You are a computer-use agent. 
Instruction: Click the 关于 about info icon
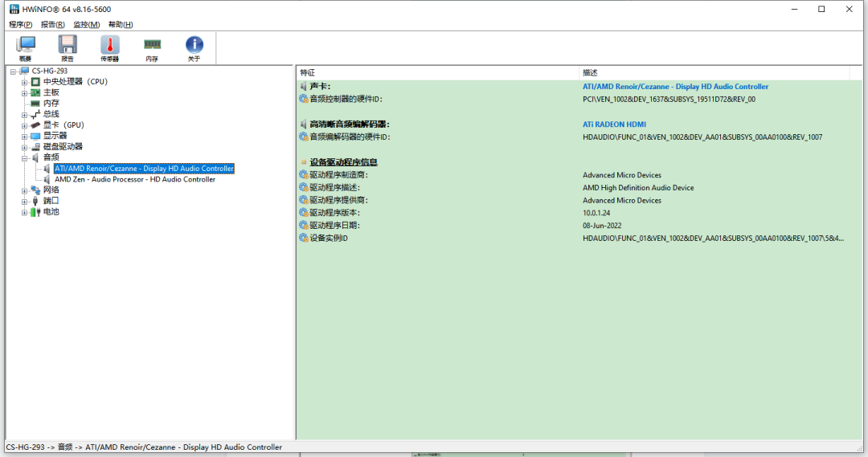[194, 48]
